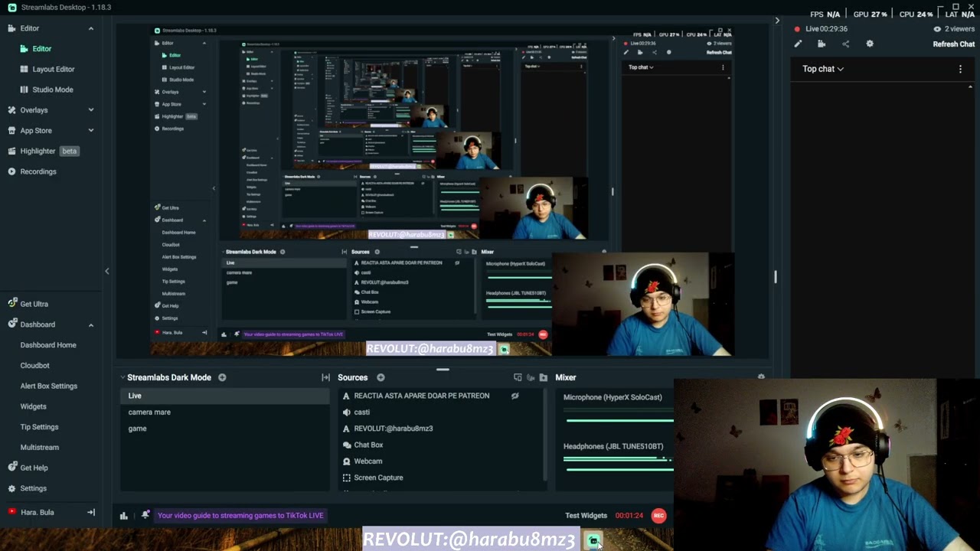The width and height of the screenshot is (980, 551).
Task: Add a new source with the plus icon
Action: point(381,377)
